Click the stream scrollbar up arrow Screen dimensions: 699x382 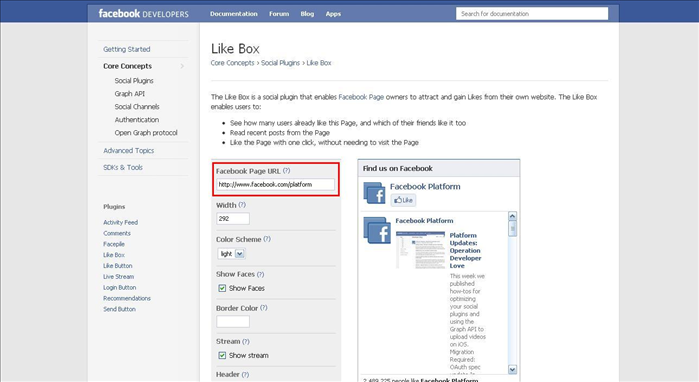point(512,216)
